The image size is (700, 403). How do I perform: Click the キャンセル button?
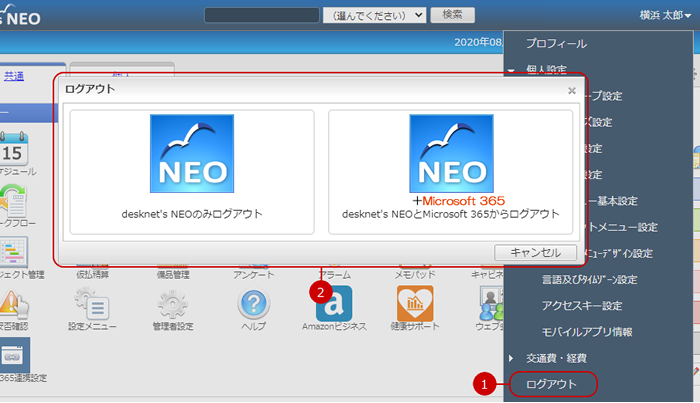coord(535,252)
